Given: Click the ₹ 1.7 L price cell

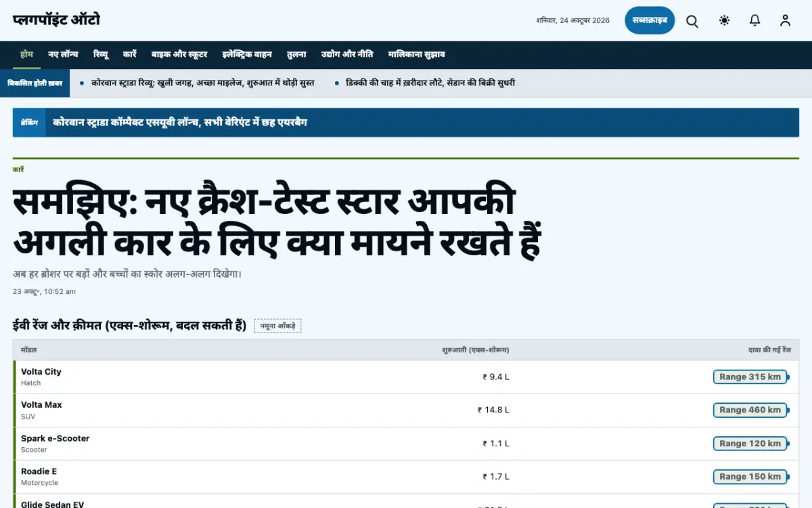Looking at the screenshot, I should tap(496, 477).
